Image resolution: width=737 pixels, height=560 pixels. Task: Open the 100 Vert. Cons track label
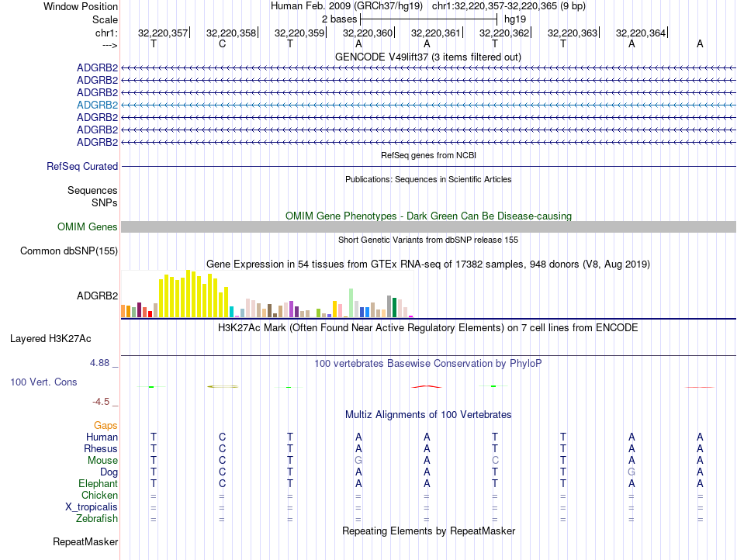[43, 382]
